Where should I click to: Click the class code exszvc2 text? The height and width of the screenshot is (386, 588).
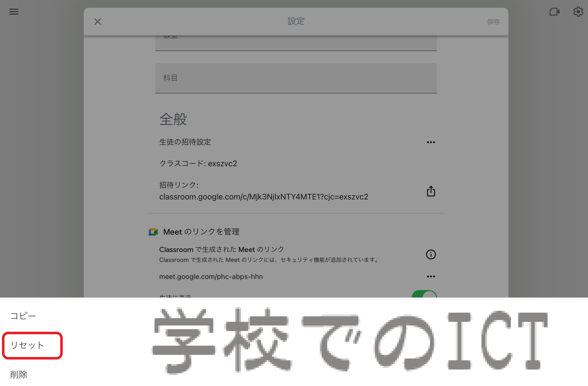[222, 164]
